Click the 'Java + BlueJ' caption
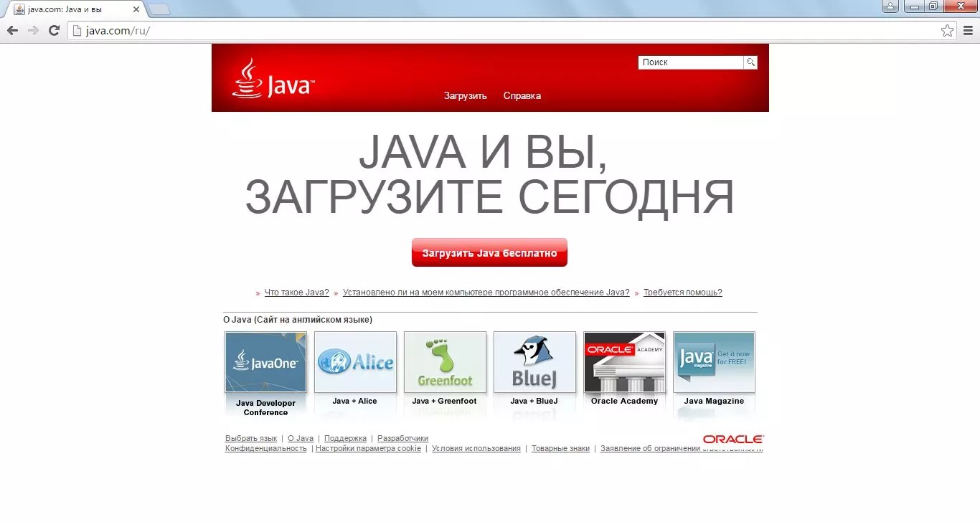This screenshot has height=522, width=980. coord(534,402)
